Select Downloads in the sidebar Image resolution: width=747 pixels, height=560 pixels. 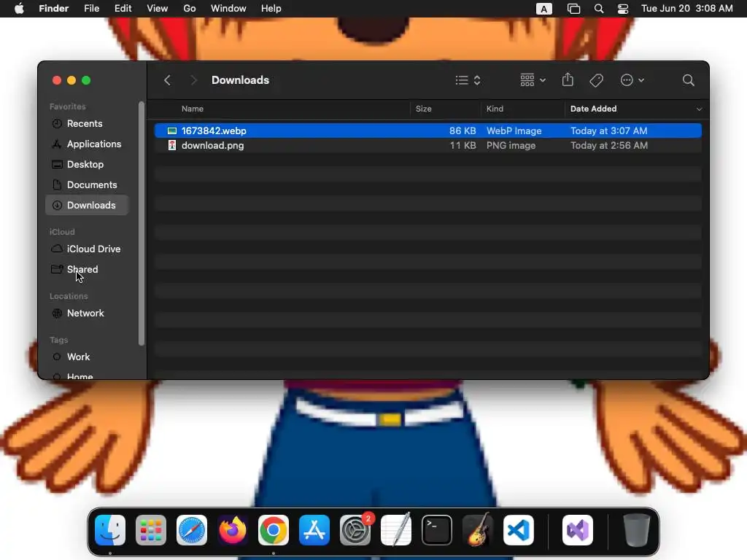[88, 205]
